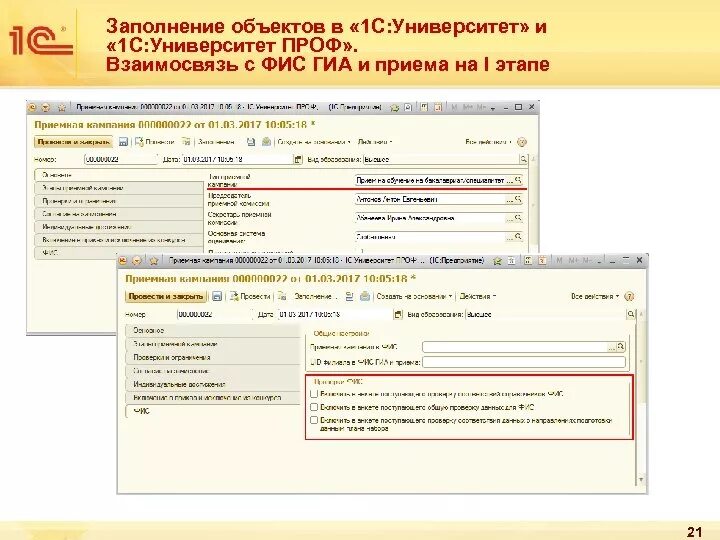Image resolution: width=720 pixels, height=540 pixels.
Task: Click 'Провести' in the front window toolbar
Action: tap(249, 297)
